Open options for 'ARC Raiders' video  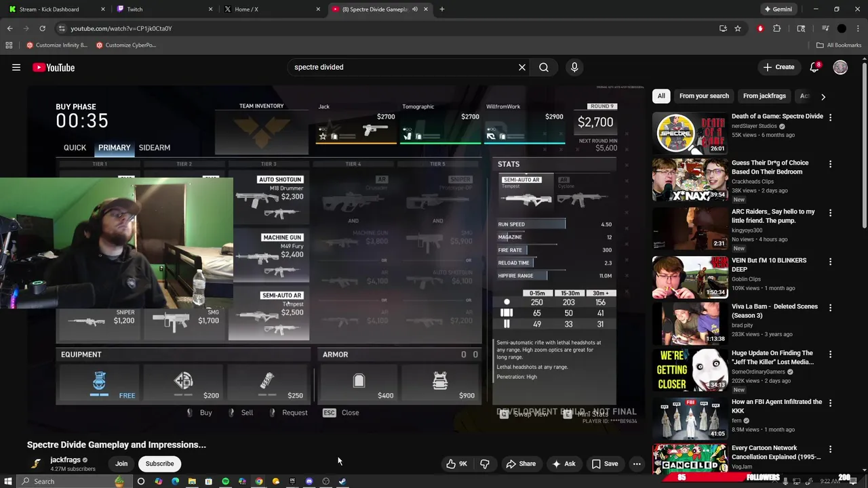tap(830, 213)
